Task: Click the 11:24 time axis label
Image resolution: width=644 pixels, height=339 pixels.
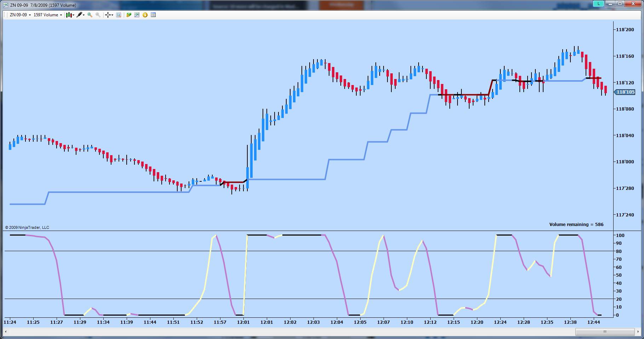Action: tap(10, 322)
